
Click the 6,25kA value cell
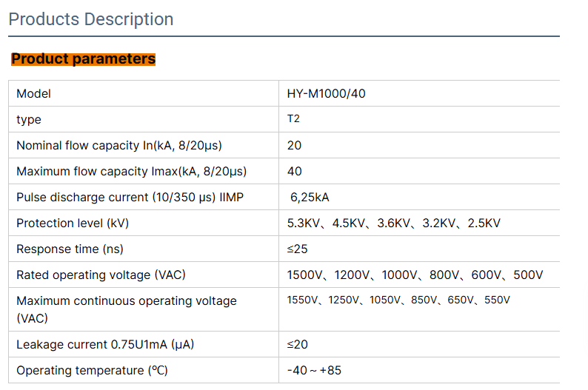click(310, 198)
